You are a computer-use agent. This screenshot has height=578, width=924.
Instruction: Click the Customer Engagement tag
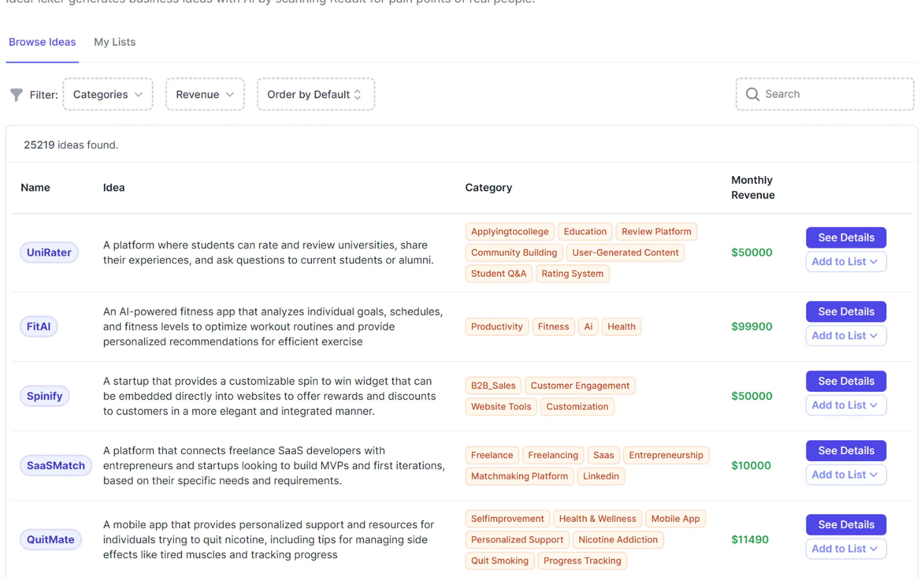pos(580,386)
